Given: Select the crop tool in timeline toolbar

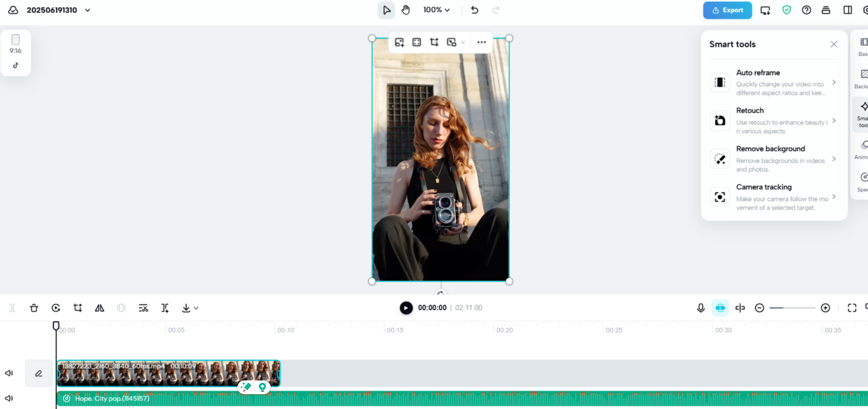Looking at the screenshot, I should coord(78,308).
